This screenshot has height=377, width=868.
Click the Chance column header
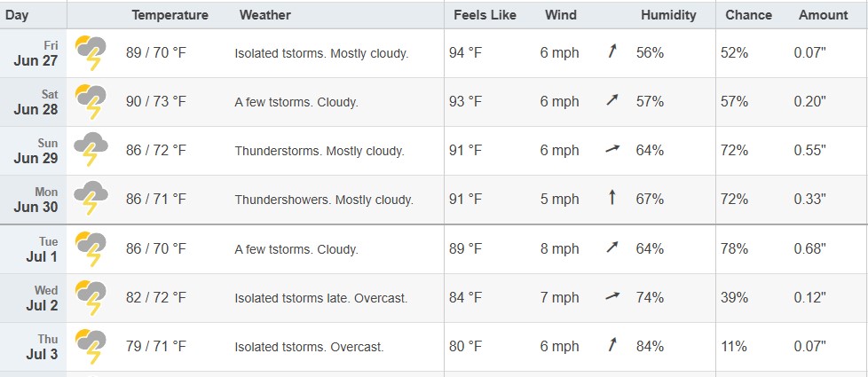click(x=748, y=15)
